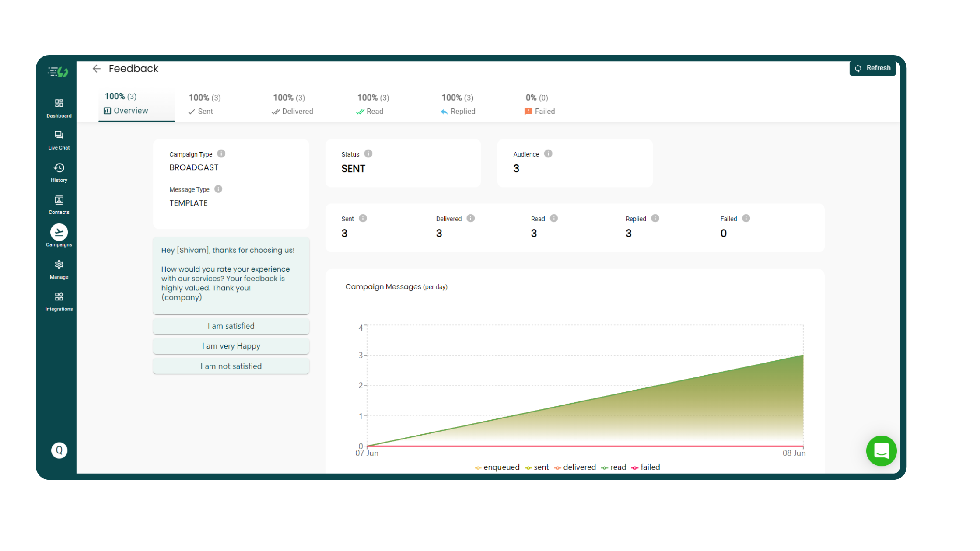Toggle the delivered series in chart legend
The image size is (980, 551).
pos(575,467)
